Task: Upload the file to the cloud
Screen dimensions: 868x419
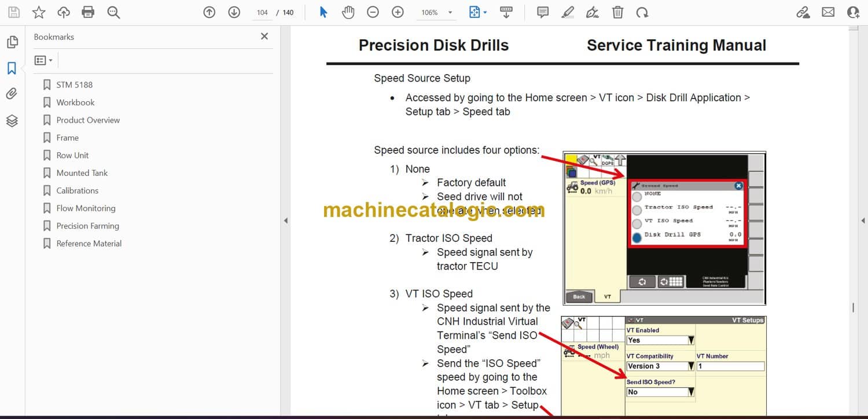Action: [64, 12]
